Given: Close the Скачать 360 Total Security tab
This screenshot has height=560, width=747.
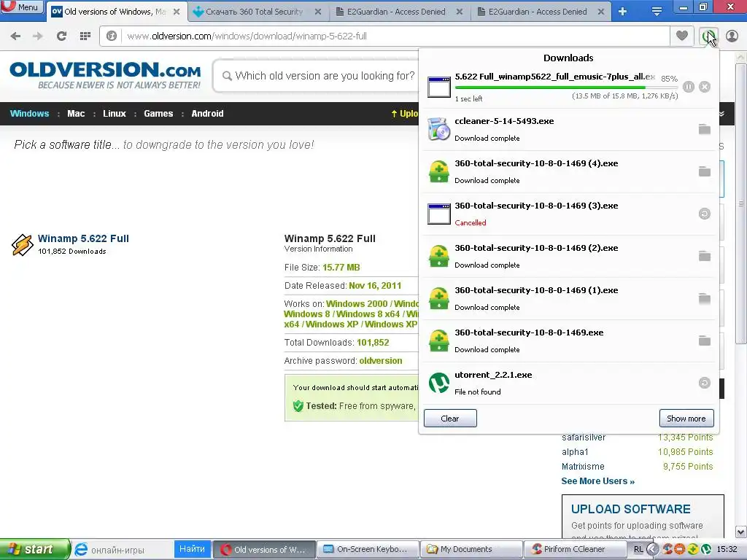Looking at the screenshot, I should coord(318,12).
